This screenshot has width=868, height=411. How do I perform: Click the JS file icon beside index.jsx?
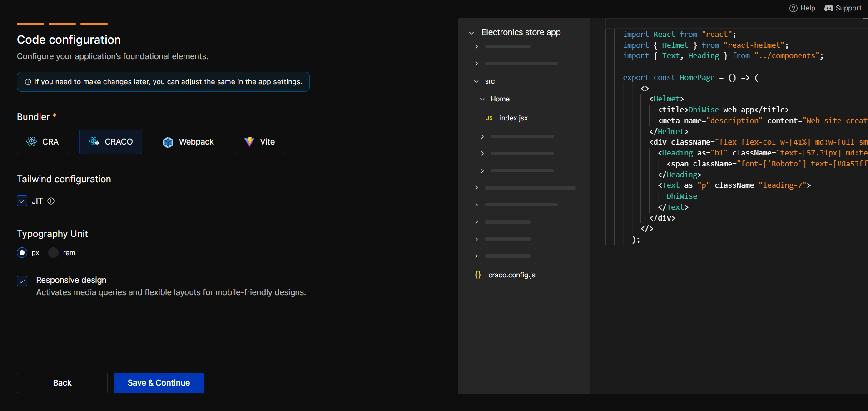click(x=489, y=118)
